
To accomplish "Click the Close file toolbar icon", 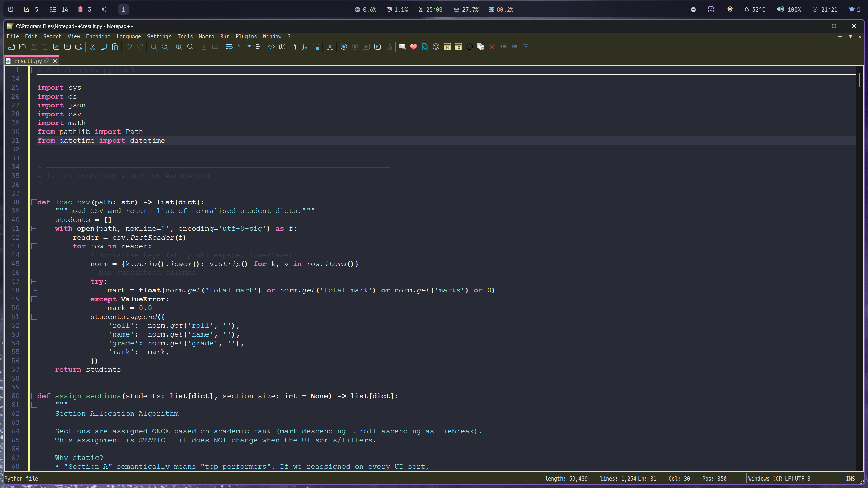I will 56,47.
